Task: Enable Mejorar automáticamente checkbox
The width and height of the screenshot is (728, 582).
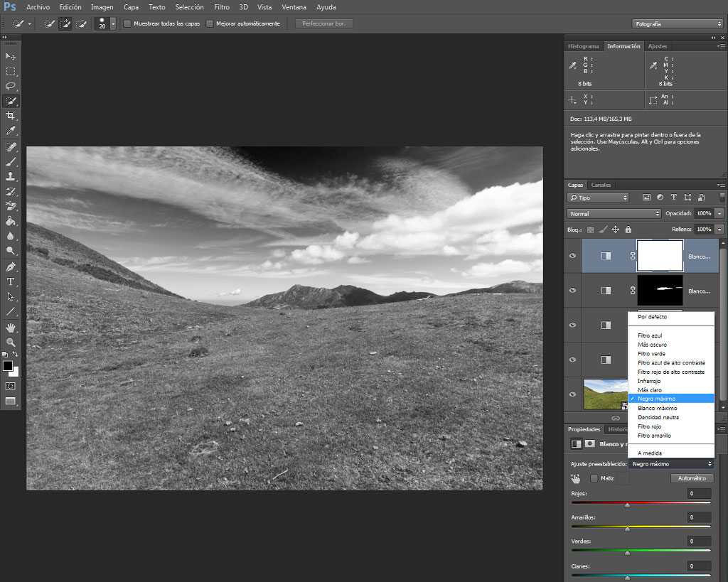Action: point(210,23)
